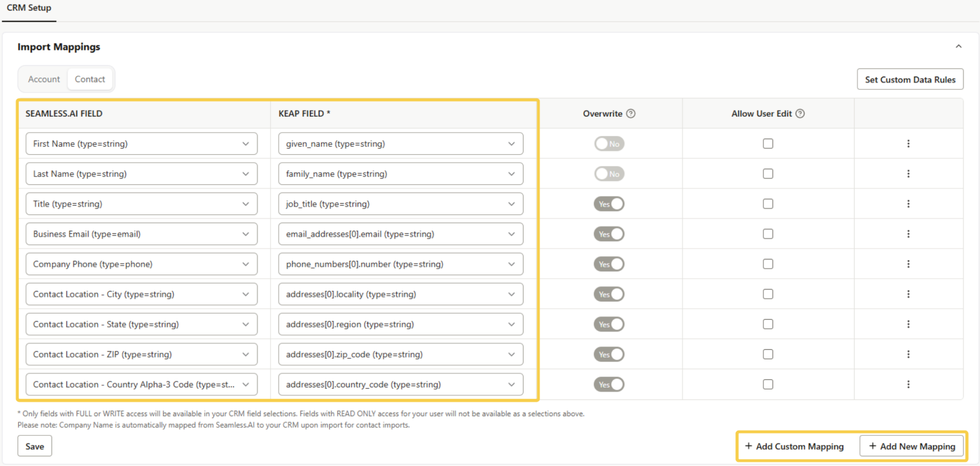Turn off Overwrite for Title row
The height and width of the screenshot is (466, 980).
click(609, 204)
